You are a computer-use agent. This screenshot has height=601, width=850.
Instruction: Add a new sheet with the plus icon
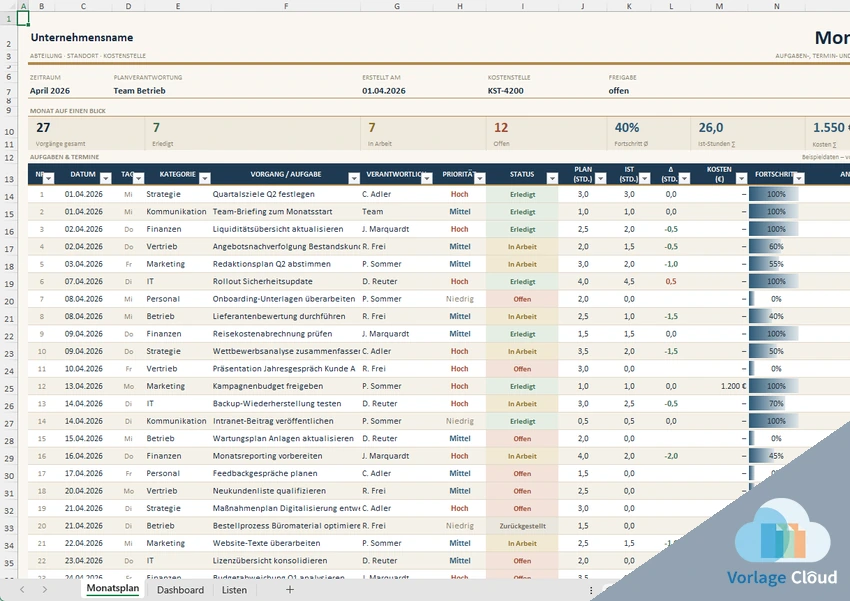coord(290,590)
